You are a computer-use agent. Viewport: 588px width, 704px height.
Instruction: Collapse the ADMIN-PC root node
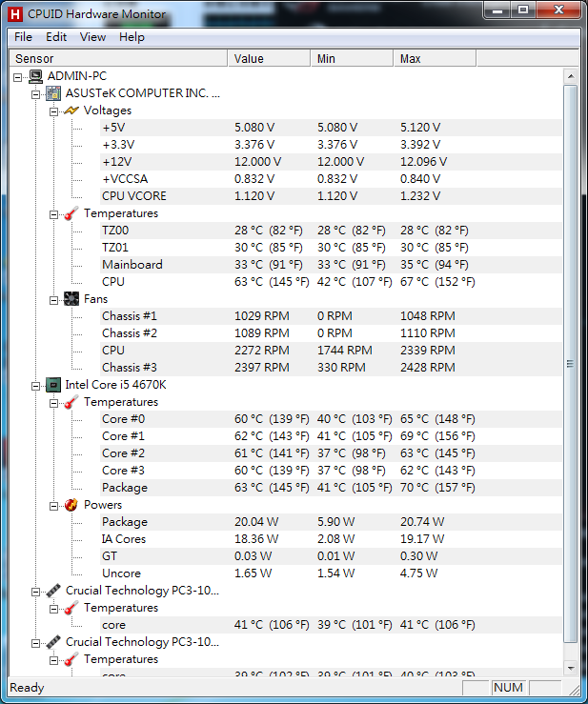coord(17,77)
